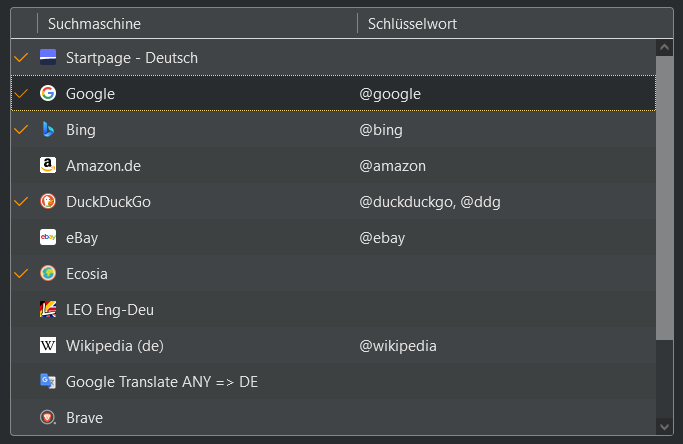Click the Brave lion icon

click(48, 417)
